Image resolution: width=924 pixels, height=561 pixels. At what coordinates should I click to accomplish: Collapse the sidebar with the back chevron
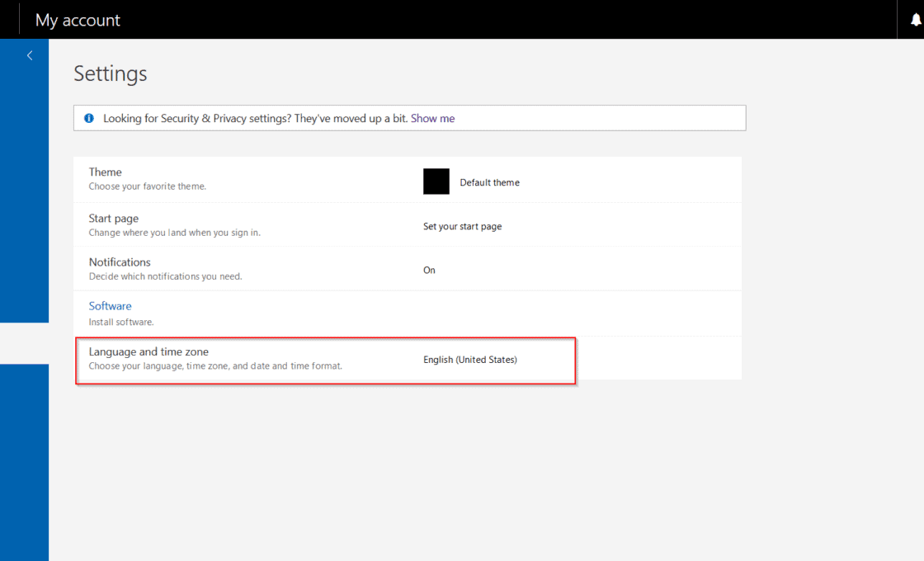[x=30, y=56]
